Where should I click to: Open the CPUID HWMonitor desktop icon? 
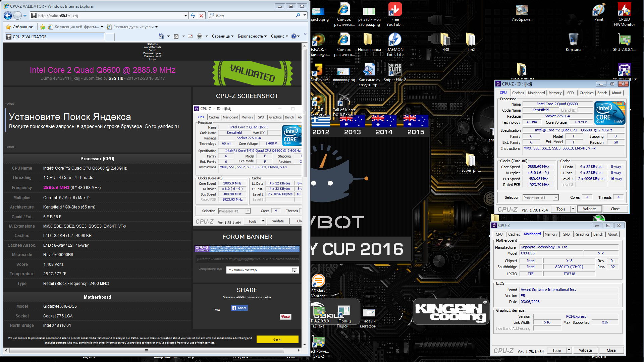click(624, 15)
